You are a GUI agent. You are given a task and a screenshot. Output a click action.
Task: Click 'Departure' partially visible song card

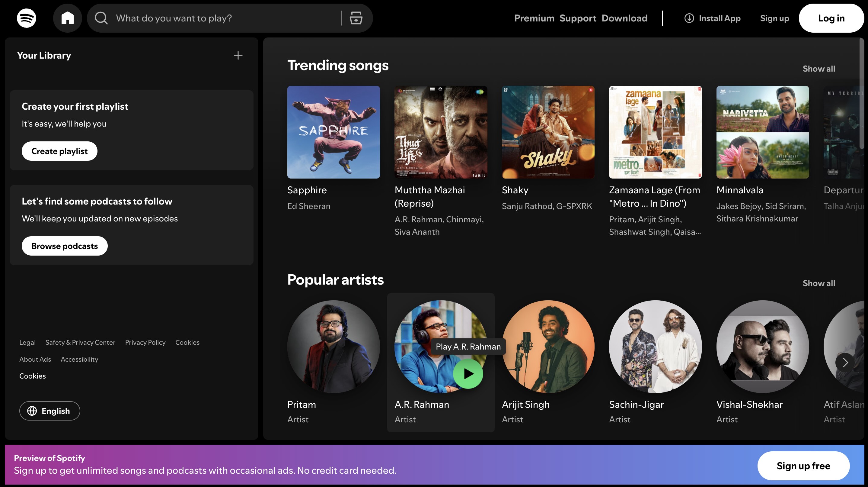click(x=844, y=149)
